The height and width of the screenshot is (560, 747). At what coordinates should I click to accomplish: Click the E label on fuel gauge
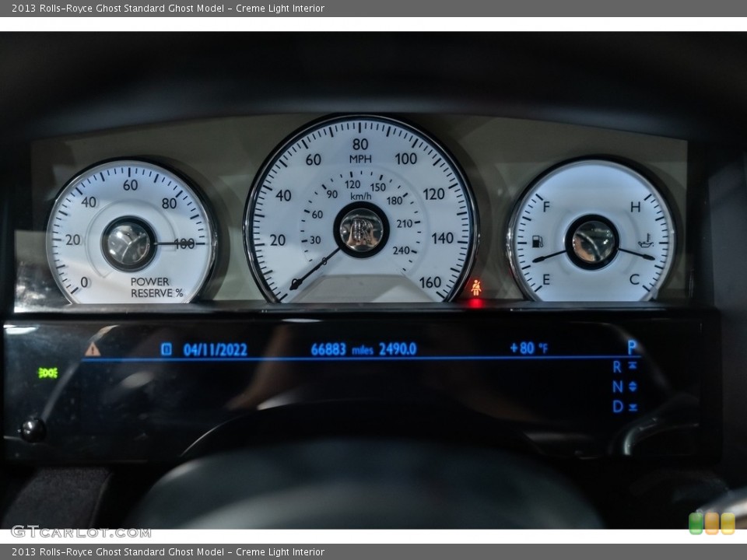click(x=546, y=279)
